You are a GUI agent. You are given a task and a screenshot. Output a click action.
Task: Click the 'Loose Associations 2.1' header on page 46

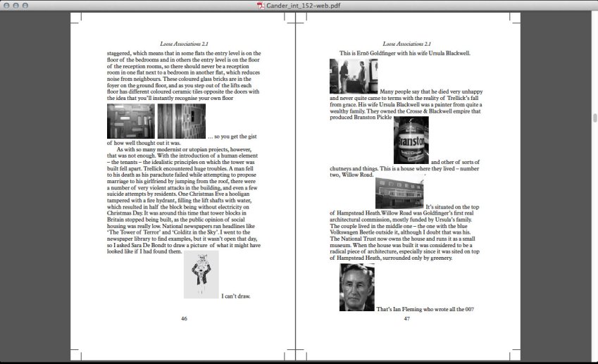pos(185,44)
